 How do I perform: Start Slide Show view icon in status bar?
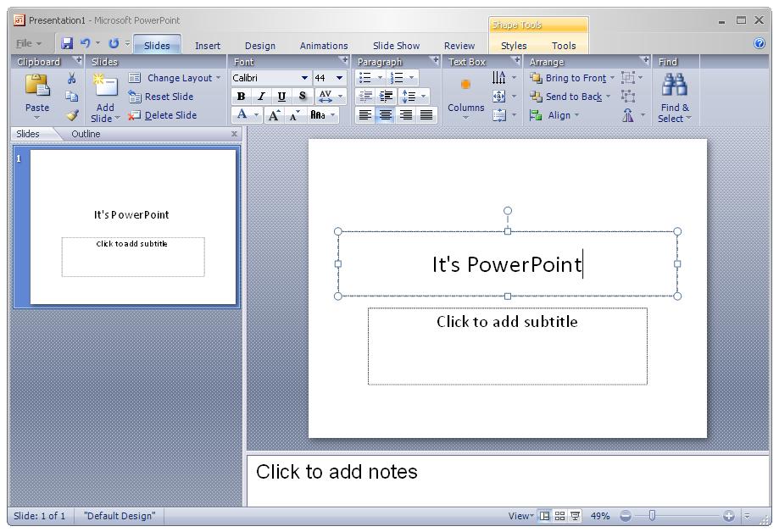click(576, 516)
